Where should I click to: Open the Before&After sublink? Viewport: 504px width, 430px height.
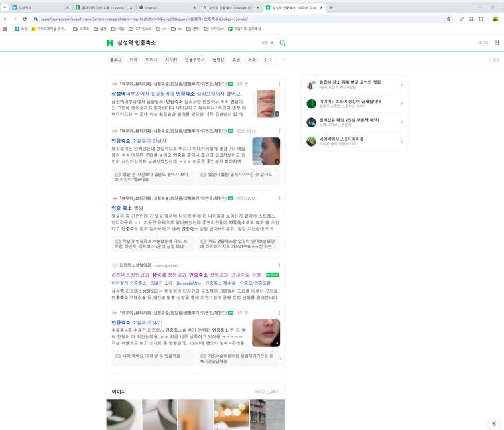189,283
